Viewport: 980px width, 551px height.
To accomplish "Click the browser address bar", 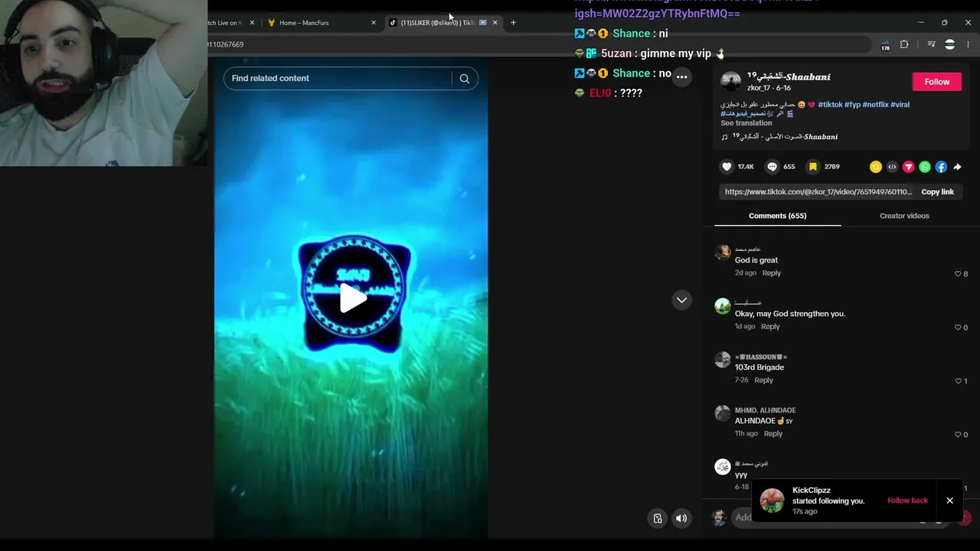I will click(540, 44).
